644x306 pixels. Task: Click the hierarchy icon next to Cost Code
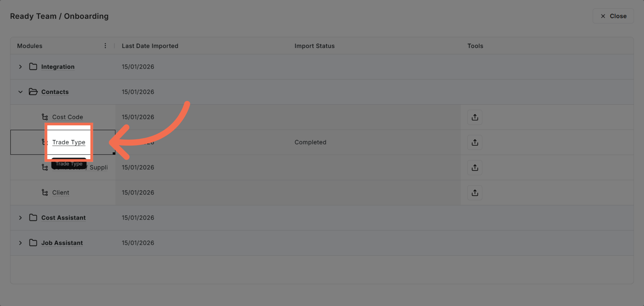click(x=45, y=117)
